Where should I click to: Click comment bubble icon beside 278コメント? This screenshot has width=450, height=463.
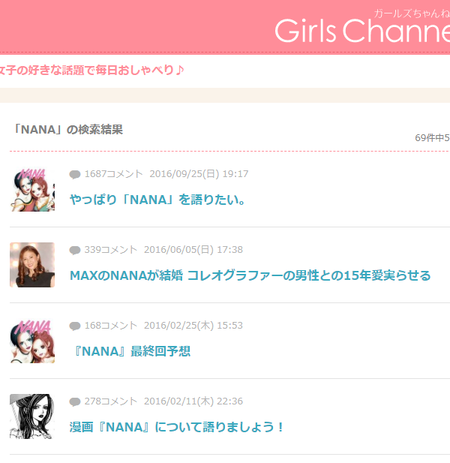pyautogui.click(x=75, y=402)
